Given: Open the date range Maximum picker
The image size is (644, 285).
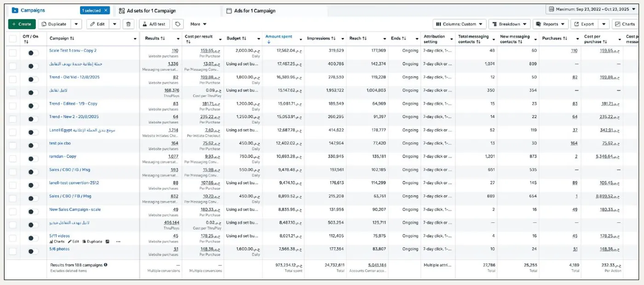Looking at the screenshot, I should pyautogui.click(x=592, y=9).
